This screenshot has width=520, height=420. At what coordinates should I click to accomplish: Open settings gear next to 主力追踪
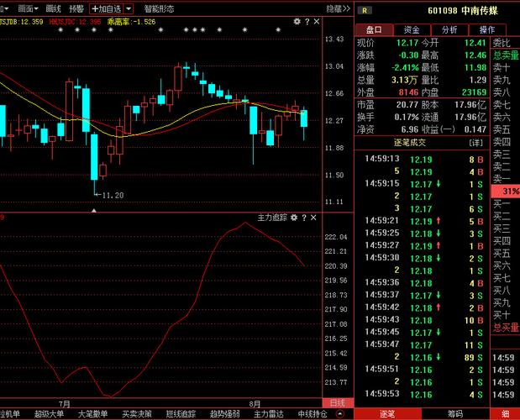point(294,218)
